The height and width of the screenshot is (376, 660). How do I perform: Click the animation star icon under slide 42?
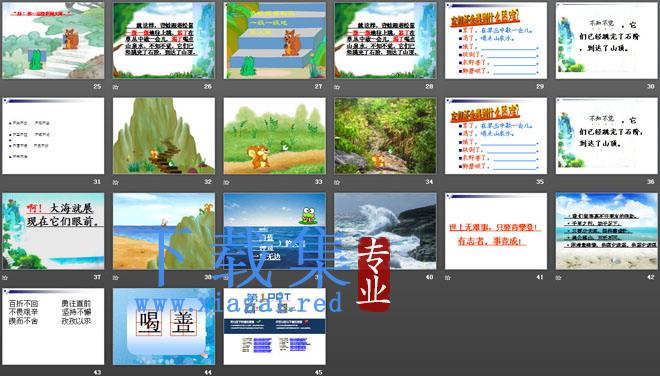[x=559, y=277]
